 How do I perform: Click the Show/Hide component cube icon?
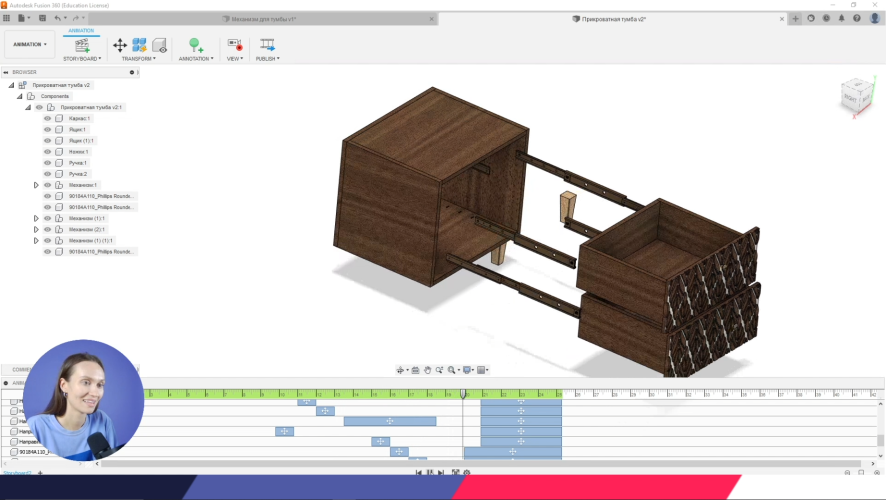click(x=159, y=45)
